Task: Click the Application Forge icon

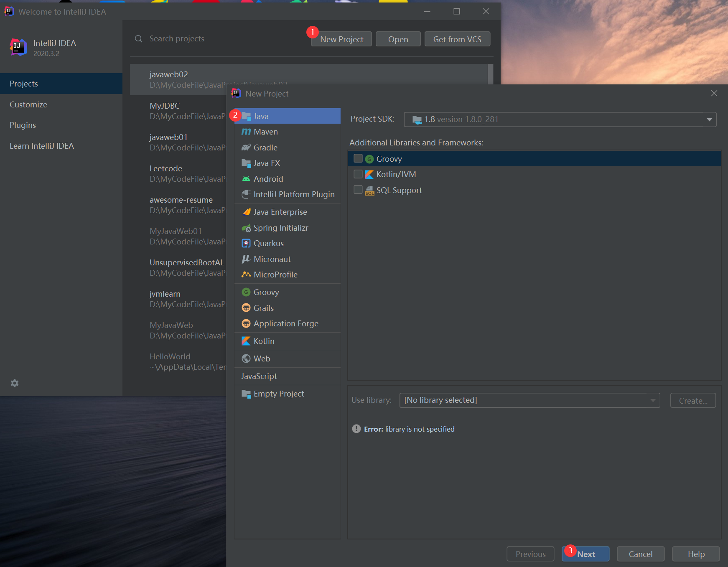Action: pos(246,324)
